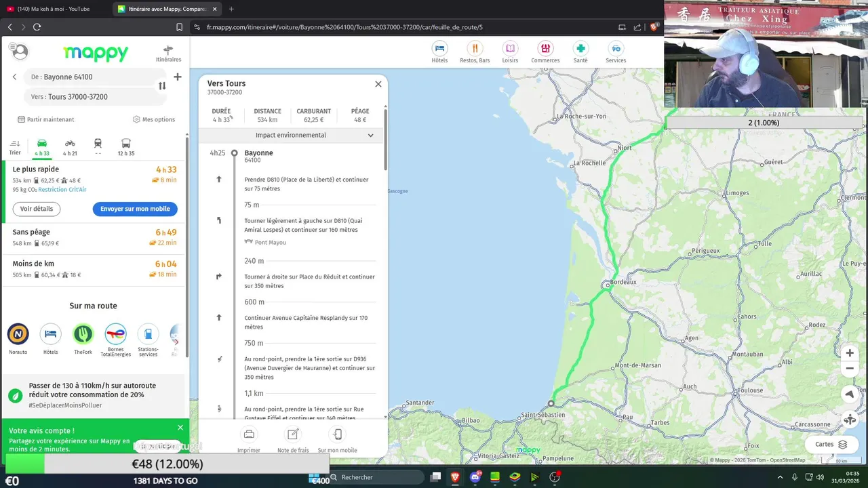Viewport: 868px width, 488px height.
Task: Select the motorcycle transport mode
Action: click(x=70, y=147)
